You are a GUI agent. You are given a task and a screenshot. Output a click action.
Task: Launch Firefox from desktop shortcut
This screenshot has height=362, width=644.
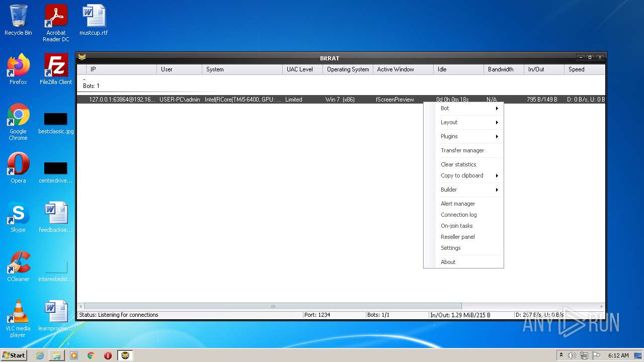point(18,69)
